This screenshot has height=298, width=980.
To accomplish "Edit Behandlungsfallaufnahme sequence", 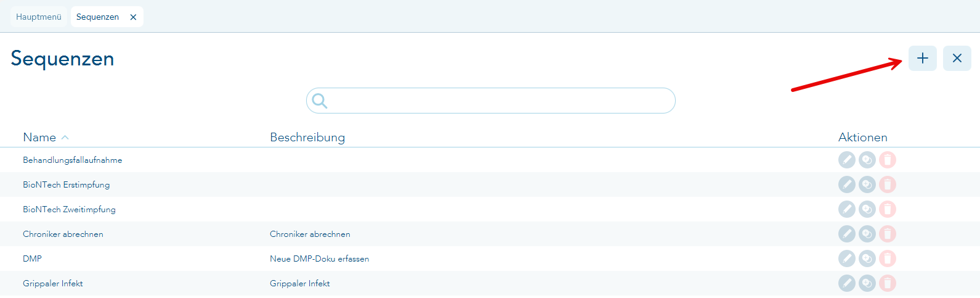I will click(847, 160).
